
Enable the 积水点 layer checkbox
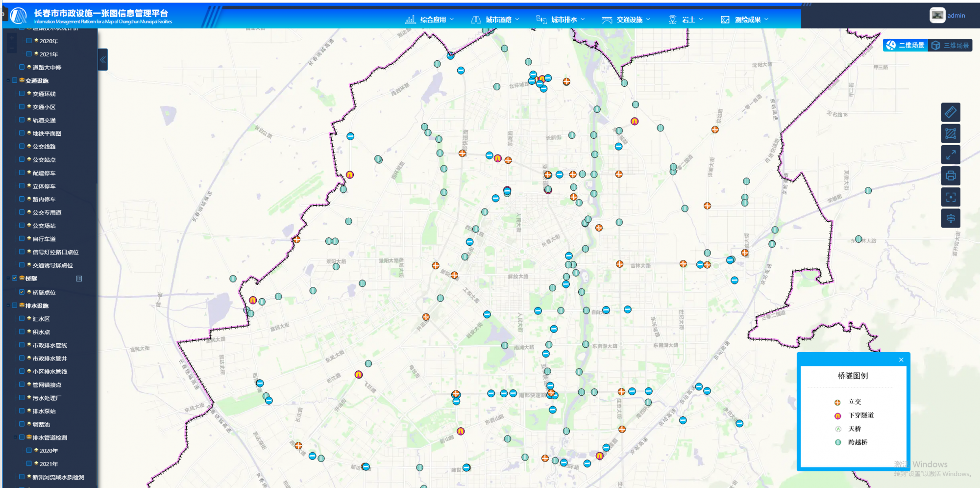22,332
